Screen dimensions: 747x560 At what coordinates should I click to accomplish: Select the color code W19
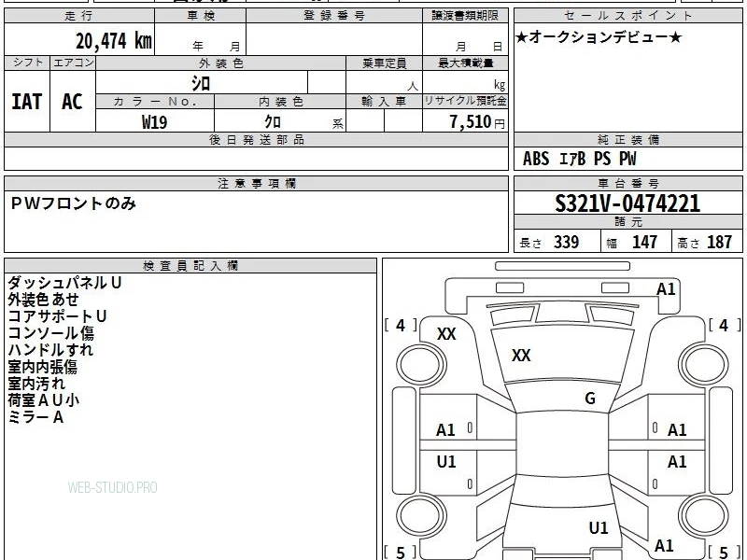[154, 122]
